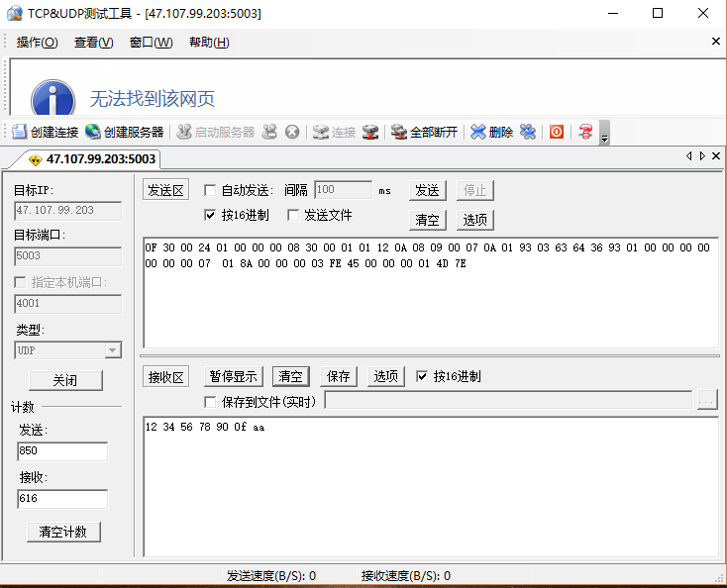The width and height of the screenshot is (727, 588).
Task: Click the receive Save (保存) button
Action: tap(339, 376)
